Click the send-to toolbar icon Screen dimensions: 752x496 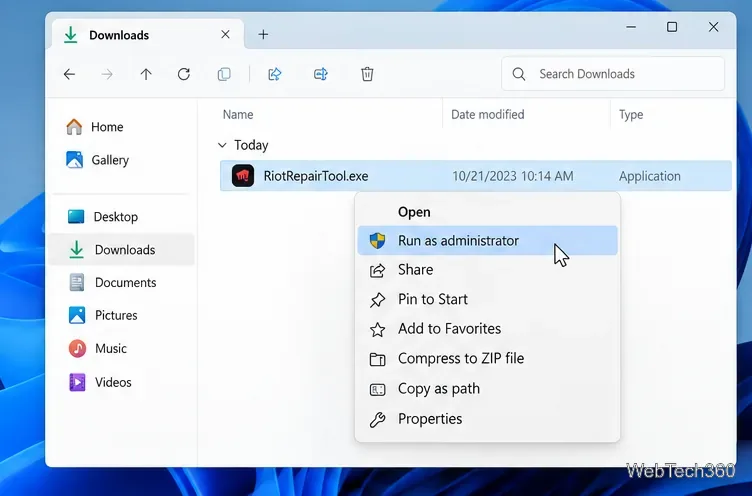(x=320, y=74)
